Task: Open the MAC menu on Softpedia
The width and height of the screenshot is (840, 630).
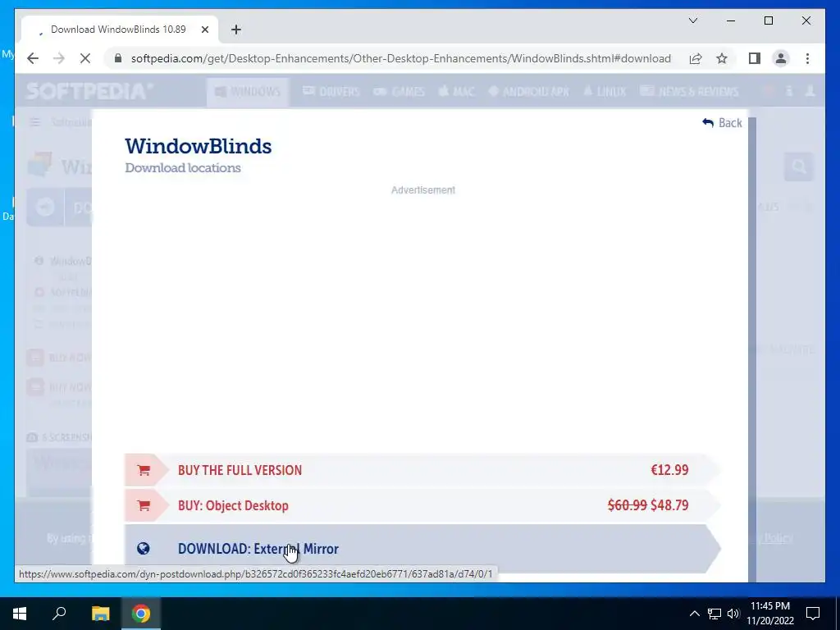Action: tap(456, 92)
